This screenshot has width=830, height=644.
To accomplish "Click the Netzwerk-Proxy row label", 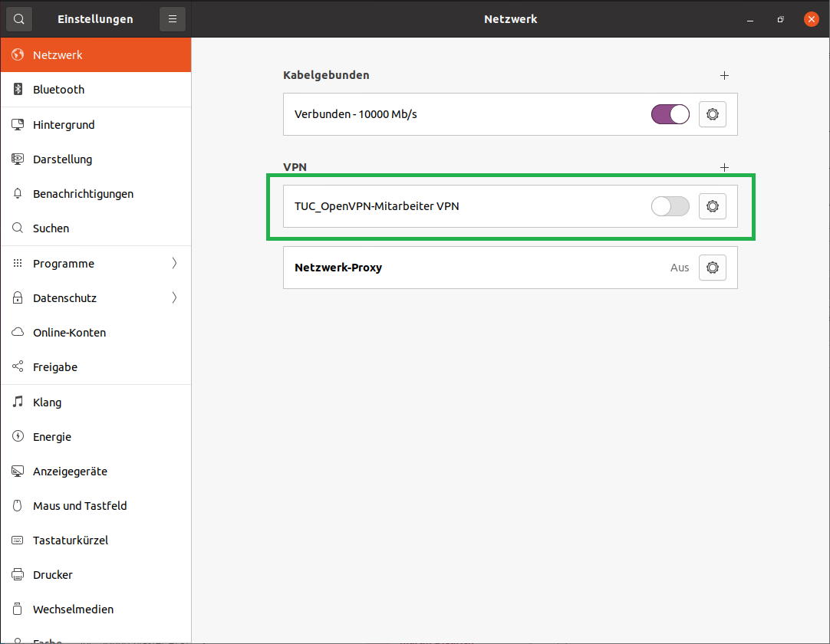I will coord(338,268).
